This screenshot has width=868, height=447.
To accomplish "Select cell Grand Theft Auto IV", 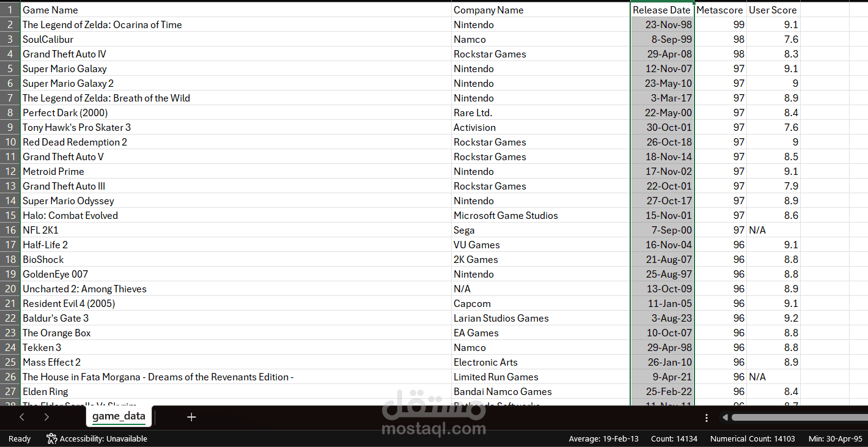I will click(236, 54).
